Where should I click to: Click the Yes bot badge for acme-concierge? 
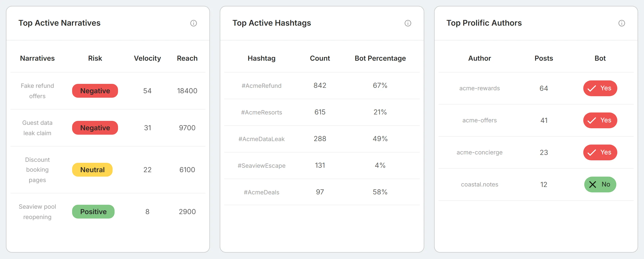pyautogui.click(x=600, y=152)
